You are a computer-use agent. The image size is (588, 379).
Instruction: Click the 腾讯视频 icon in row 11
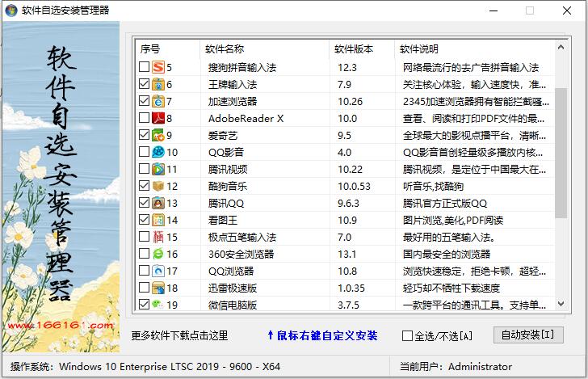(x=158, y=169)
